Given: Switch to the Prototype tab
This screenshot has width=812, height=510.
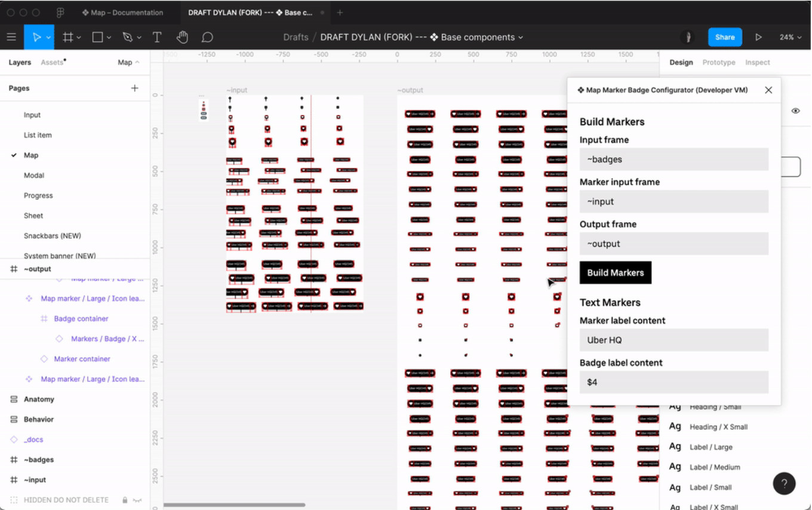Looking at the screenshot, I should (718, 62).
